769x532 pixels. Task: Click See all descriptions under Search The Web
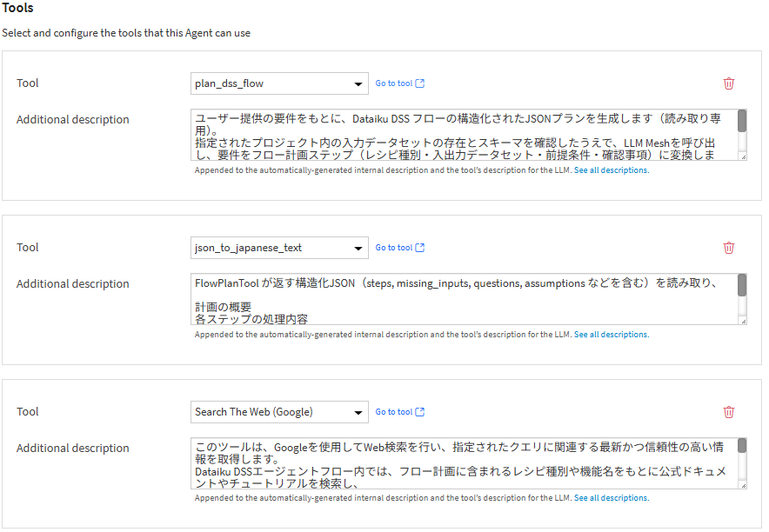point(611,499)
